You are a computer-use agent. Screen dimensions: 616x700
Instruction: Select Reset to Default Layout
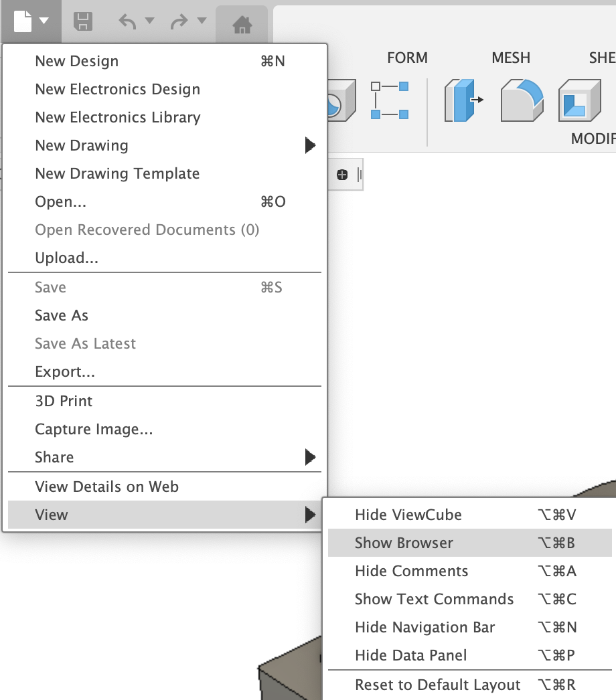(437, 685)
